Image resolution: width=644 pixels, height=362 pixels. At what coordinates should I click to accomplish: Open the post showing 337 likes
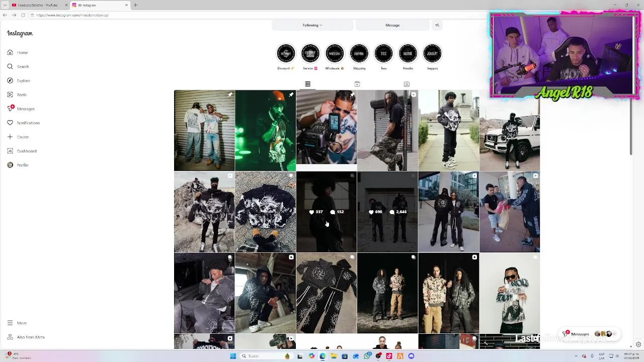(327, 212)
